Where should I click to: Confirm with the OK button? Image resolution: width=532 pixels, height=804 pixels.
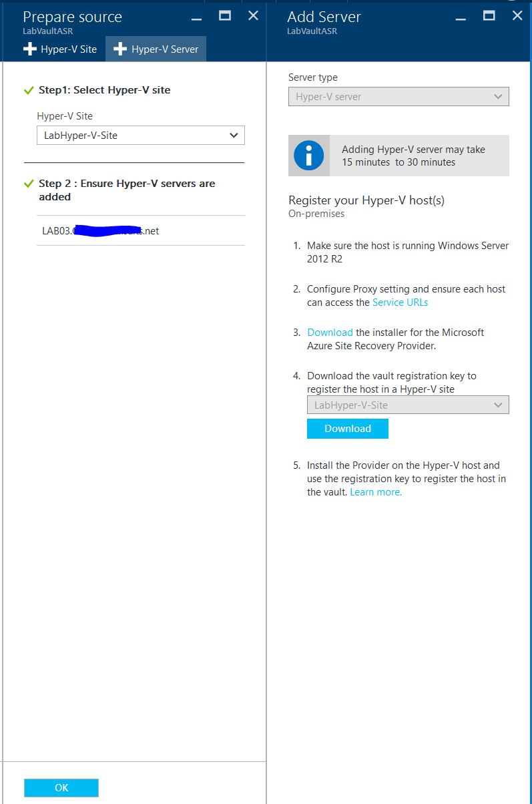pyautogui.click(x=61, y=788)
